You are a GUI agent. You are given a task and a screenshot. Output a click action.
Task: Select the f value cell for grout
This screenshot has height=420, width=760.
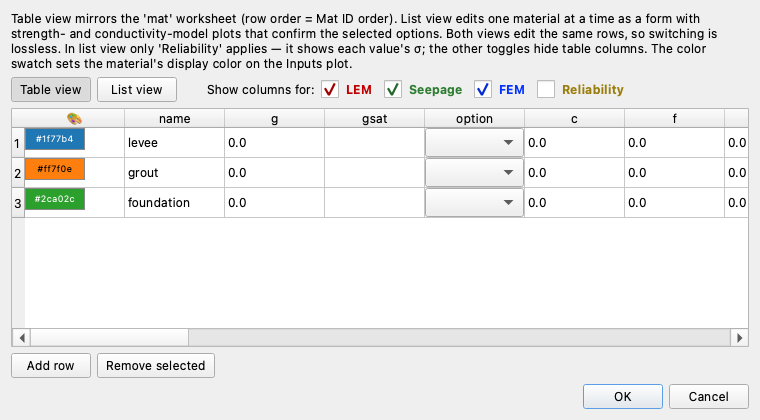(675, 173)
